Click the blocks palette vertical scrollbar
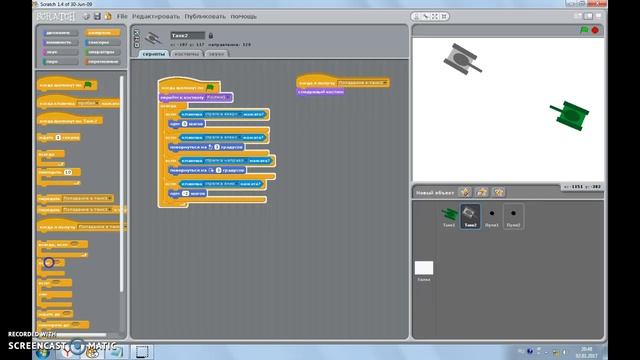Viewport: 640px width, 360px height. click(x=122, y=184)
